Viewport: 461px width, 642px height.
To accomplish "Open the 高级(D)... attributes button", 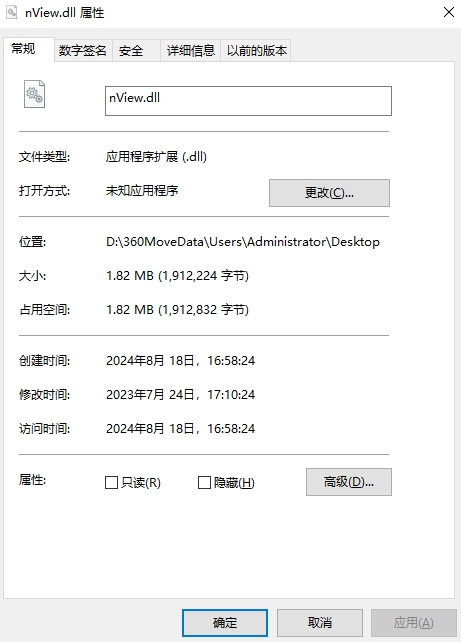I will (349, 482).
